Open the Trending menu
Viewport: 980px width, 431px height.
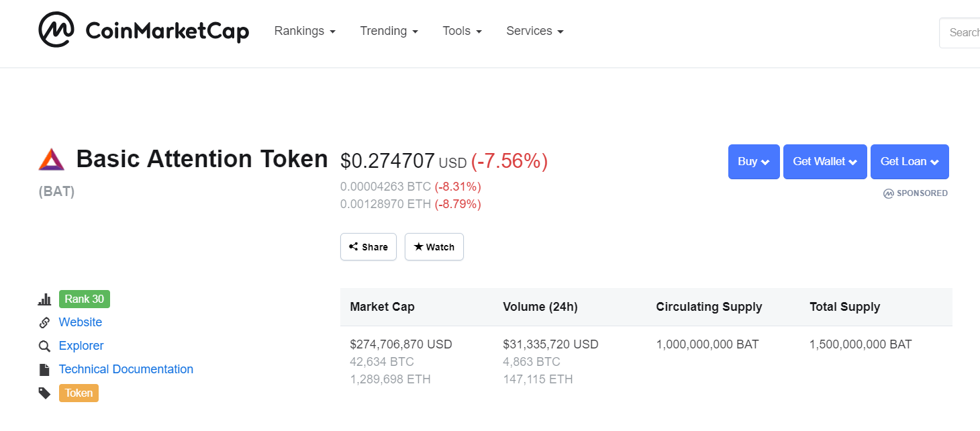click(389, 31)
